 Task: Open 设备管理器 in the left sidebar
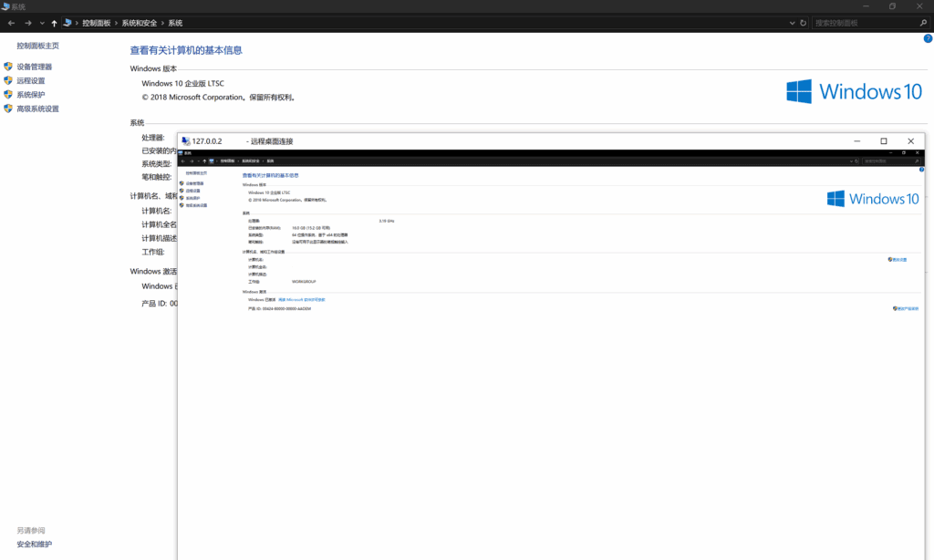click(x=34, y=67)
